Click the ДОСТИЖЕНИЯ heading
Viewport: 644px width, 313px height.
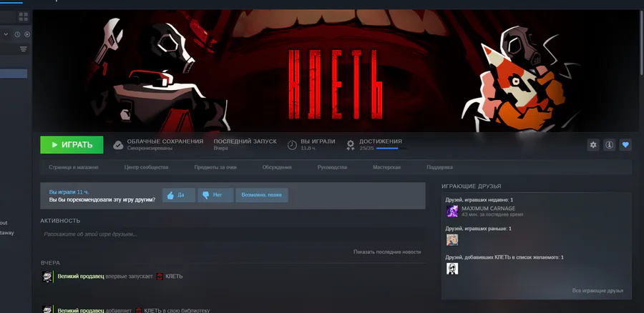coord(381,141)
